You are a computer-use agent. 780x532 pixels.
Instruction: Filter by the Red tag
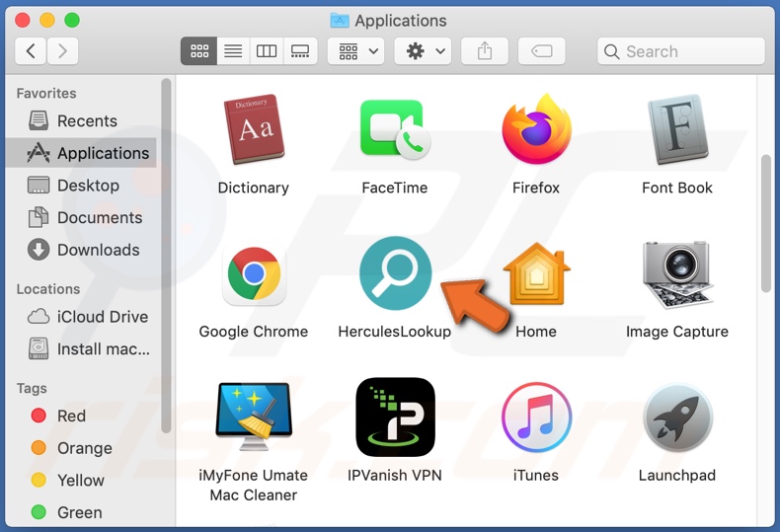pos(71,416)
